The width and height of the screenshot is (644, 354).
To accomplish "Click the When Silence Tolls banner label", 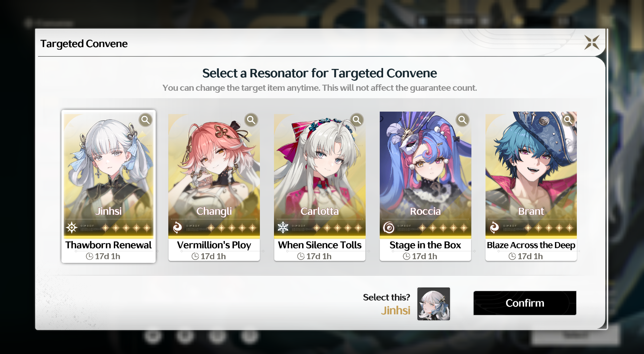I will click(320, 245).
